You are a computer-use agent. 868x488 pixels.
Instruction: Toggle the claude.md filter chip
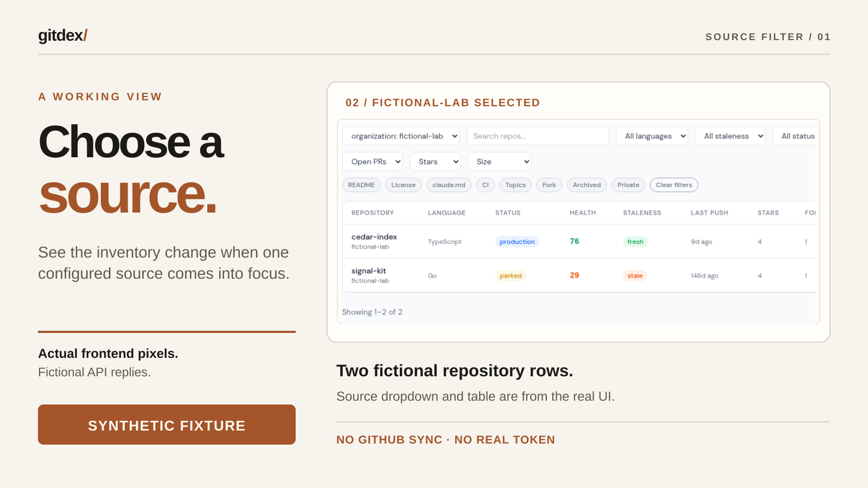pyautogui.click(x=449, y=185)
